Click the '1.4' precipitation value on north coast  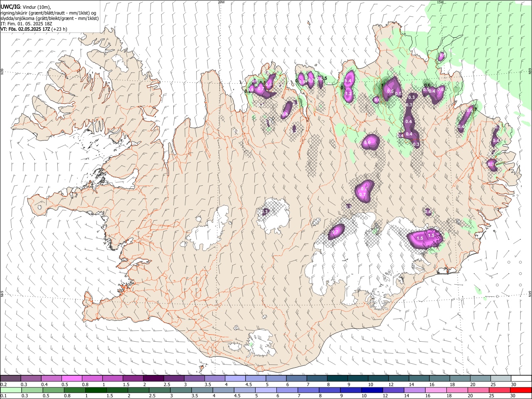348,81
